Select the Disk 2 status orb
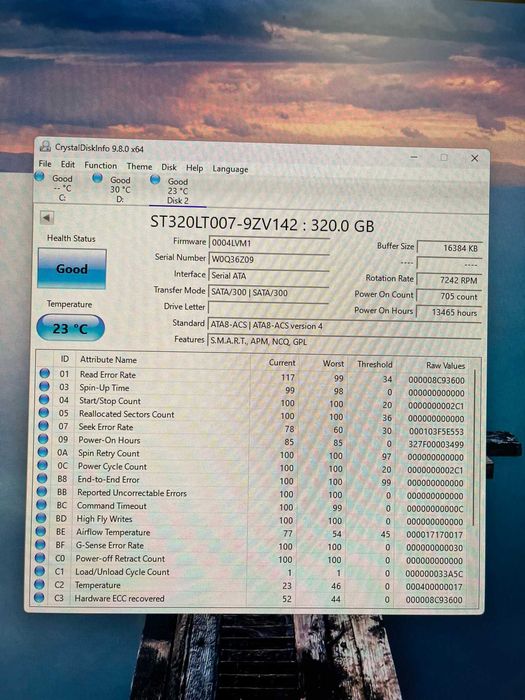The height and width of the screenshot is (700, 525). point(155,179)
